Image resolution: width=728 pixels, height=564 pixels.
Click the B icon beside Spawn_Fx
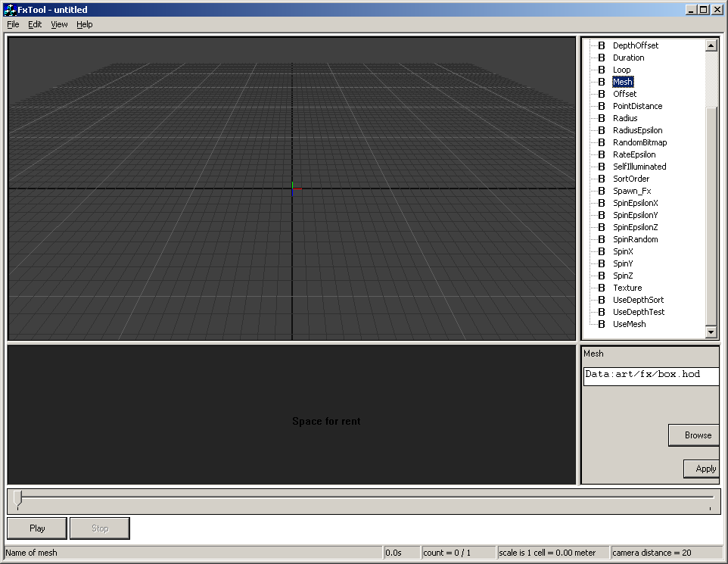[x=602, y=191]
